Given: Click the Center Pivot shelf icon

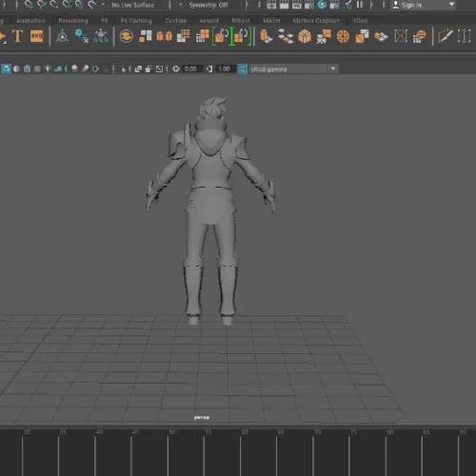Looking at the screenshot, I should 62,36.
